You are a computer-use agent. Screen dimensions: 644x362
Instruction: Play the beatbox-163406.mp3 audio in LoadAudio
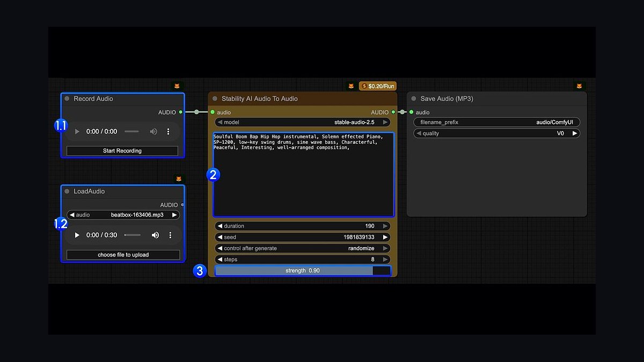point(77,235)
